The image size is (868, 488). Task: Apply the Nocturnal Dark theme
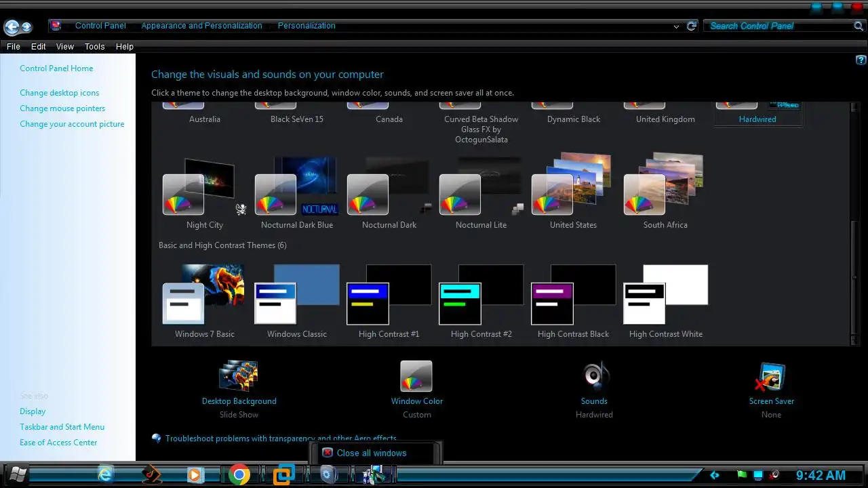(x=389, y=192)
